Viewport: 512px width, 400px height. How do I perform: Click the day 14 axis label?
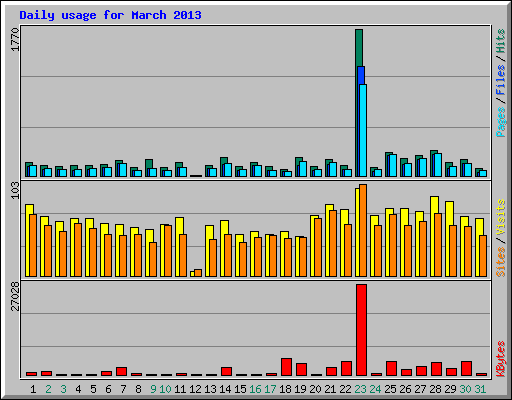(225, 389)
